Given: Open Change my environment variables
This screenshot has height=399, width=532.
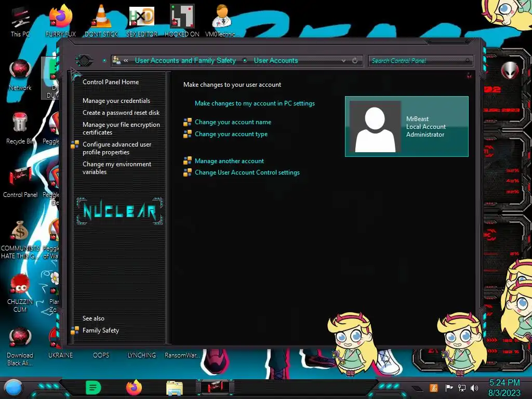Looking at the screenshot, I should click(x=117, y=168).
